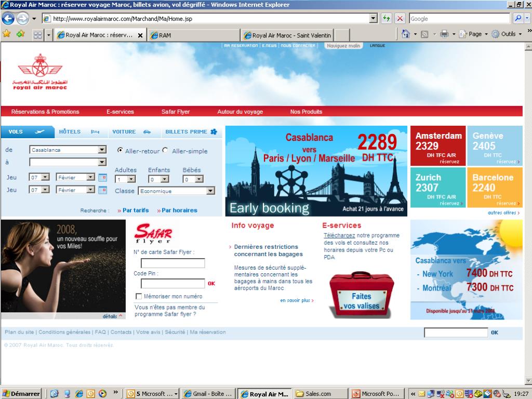Click the RSS feeds icon
The height and width of the screenshot is (399, 532).
pos(424,34)
